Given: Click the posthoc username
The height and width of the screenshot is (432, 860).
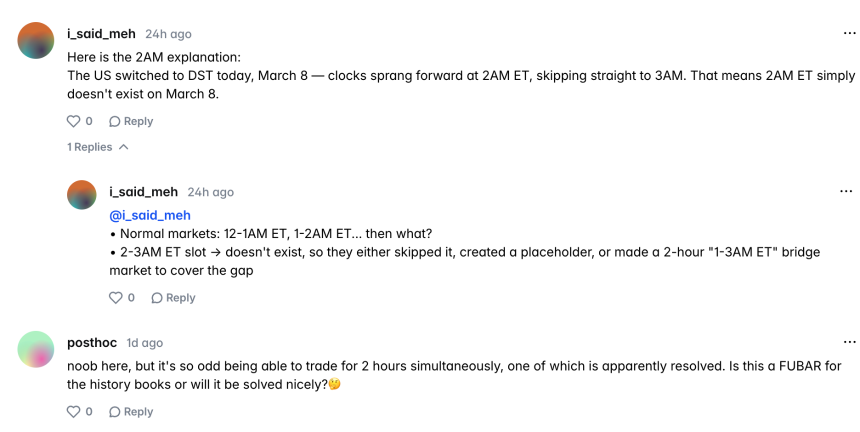Looking at the screenshot, I should (x=92, y=343).
